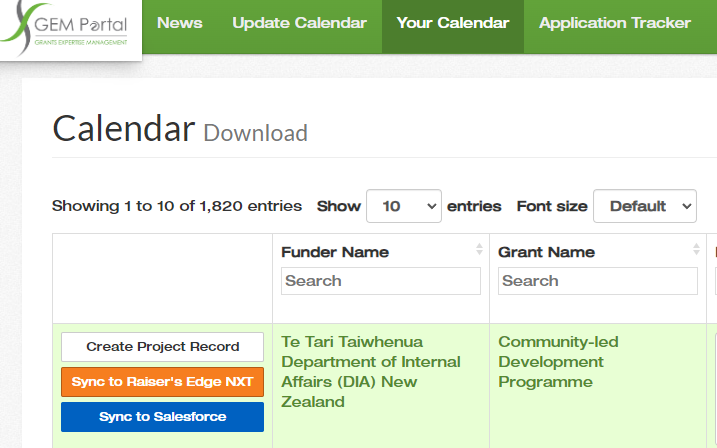Viewport: 717px width, 448px height.
Task: Open Application Tracker in navigation
Action: [x=614, y=23]
